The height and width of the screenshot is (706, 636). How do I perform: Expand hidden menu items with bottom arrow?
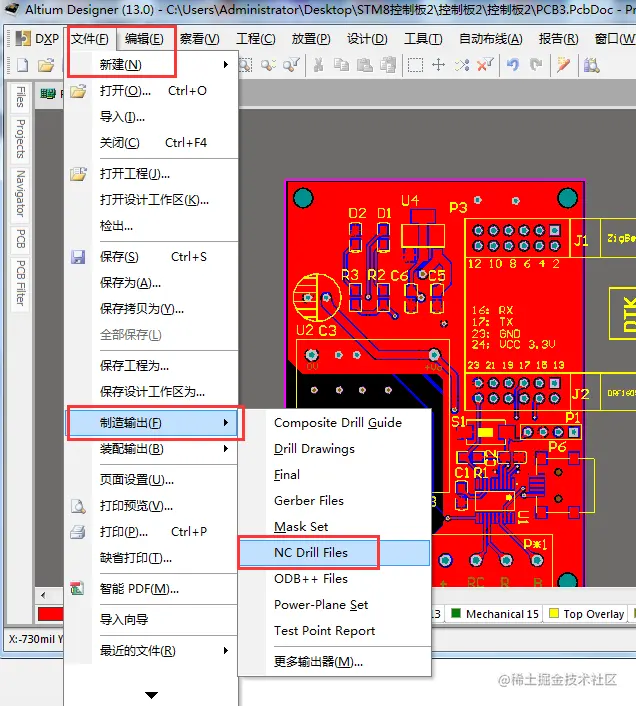point(151,695)
